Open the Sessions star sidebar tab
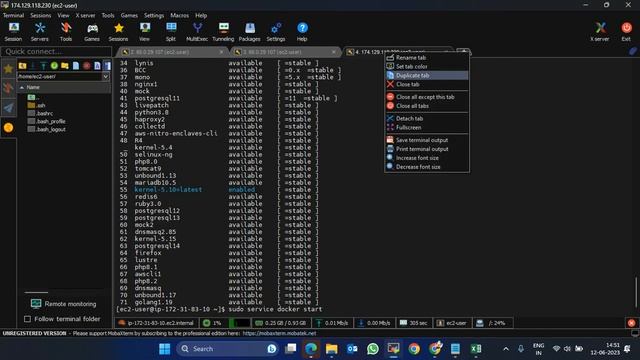The height and width of the screenshot is (360, 640). [x=8, y=69]
